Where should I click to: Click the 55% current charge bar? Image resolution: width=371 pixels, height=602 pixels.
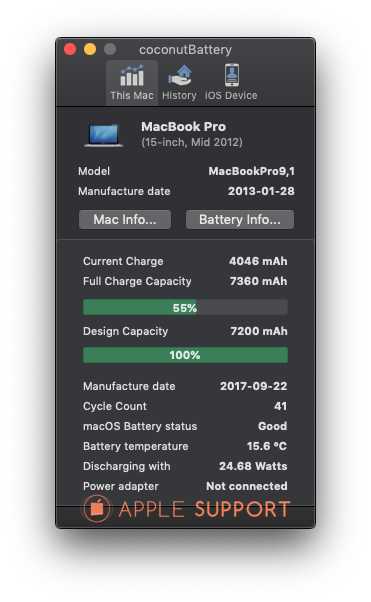[185, 308]
